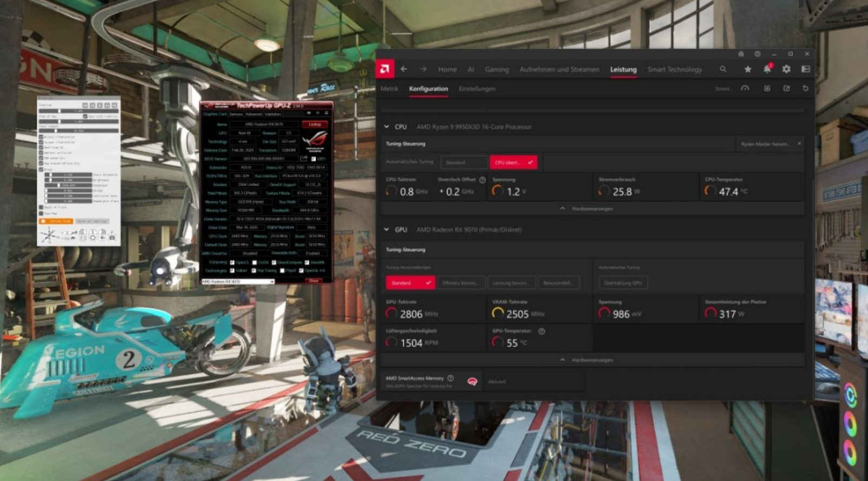Open favorites star icon
This screenshot has height=481, width=868.
click(x=748, y=69)
